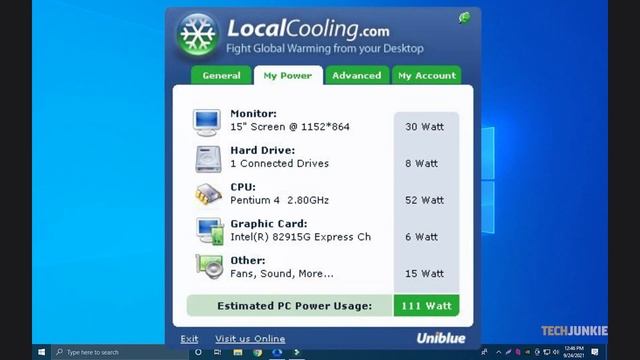Click the LocalCooling snowflake logo
Image resolution: width=640 pixels, height=360 pixels.
coord(198,35)
